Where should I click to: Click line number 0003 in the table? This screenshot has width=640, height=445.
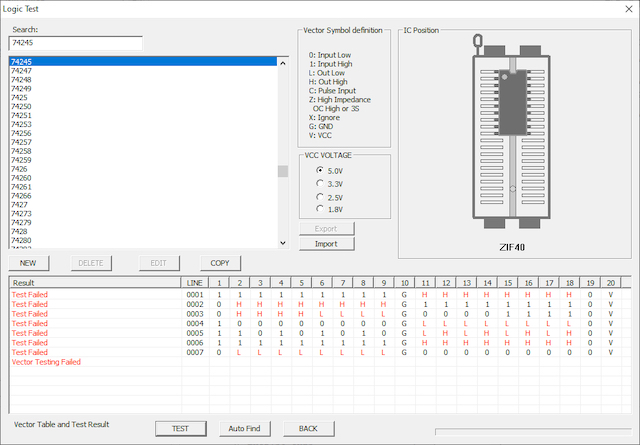point(195,314)
